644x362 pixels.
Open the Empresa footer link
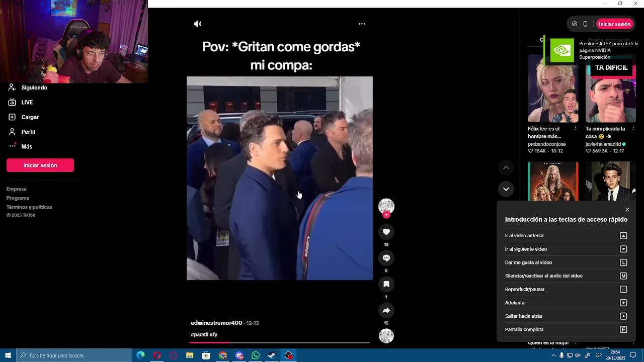[17, 189]
